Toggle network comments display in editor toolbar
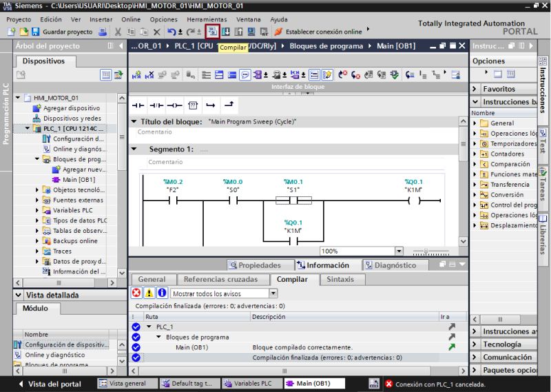The width and height of the screenshot is (551, 392). [245, 74]
